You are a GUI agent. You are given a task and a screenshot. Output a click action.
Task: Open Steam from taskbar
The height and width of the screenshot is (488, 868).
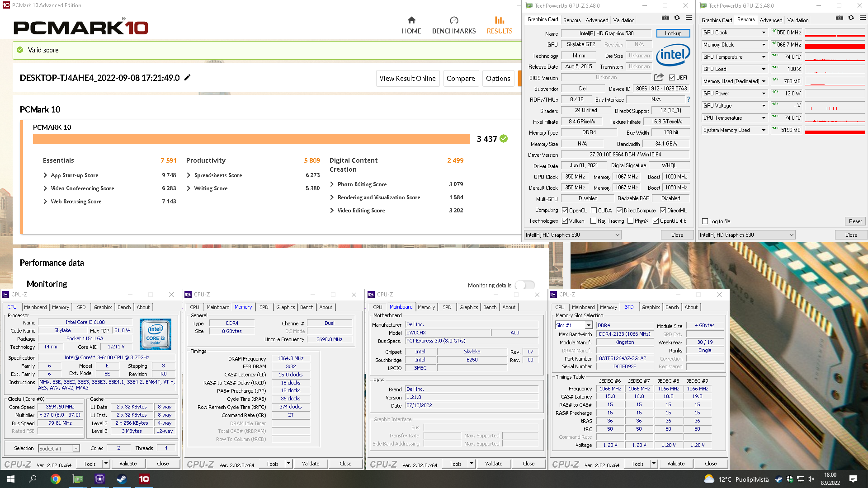tap(122, 479)
